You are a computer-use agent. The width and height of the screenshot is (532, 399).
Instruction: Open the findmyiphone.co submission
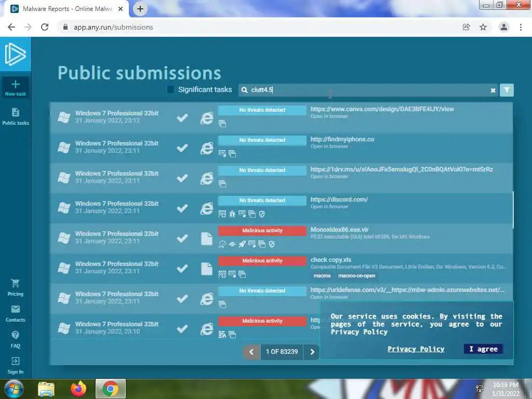point(342,139)
